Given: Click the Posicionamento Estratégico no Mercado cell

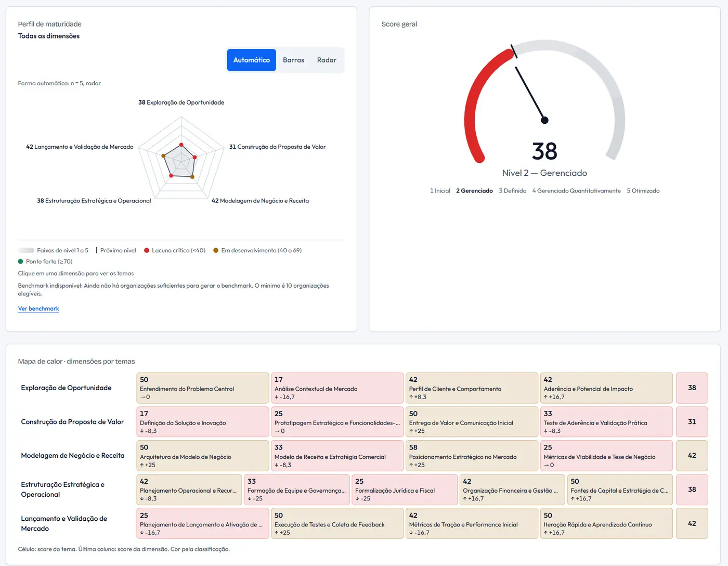Looking at the screenshot, I should (x=472, y=456).
